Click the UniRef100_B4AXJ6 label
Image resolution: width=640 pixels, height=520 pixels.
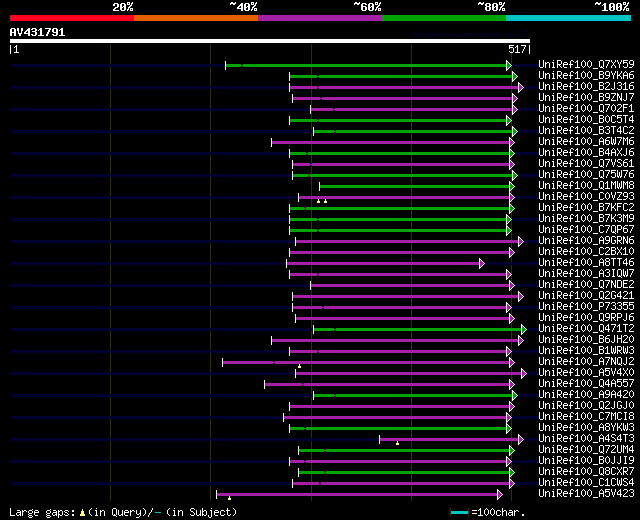(x=586, y=153)
